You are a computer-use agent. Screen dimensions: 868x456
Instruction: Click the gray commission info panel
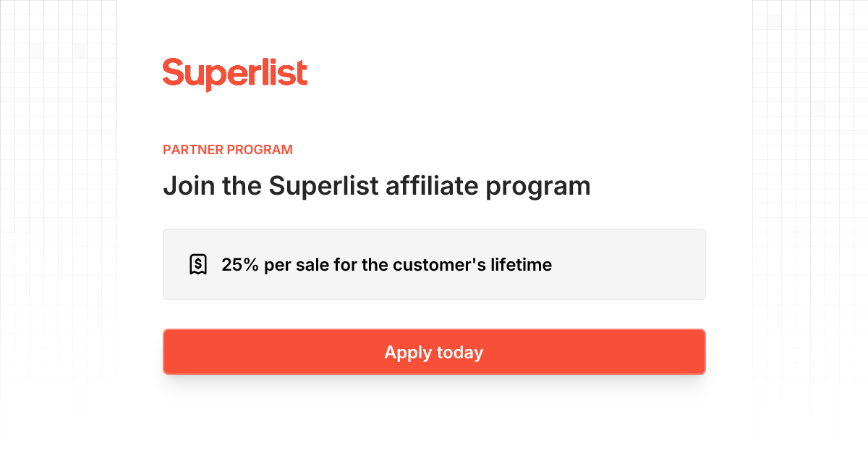[x=434, y=263]
